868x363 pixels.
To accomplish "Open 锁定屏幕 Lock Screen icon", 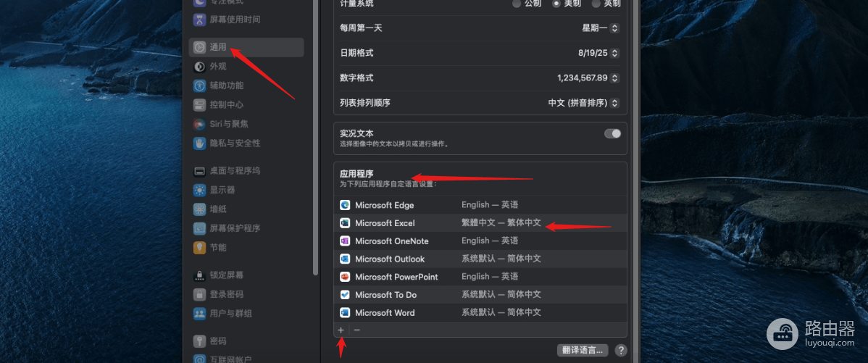I will (199, 275).
